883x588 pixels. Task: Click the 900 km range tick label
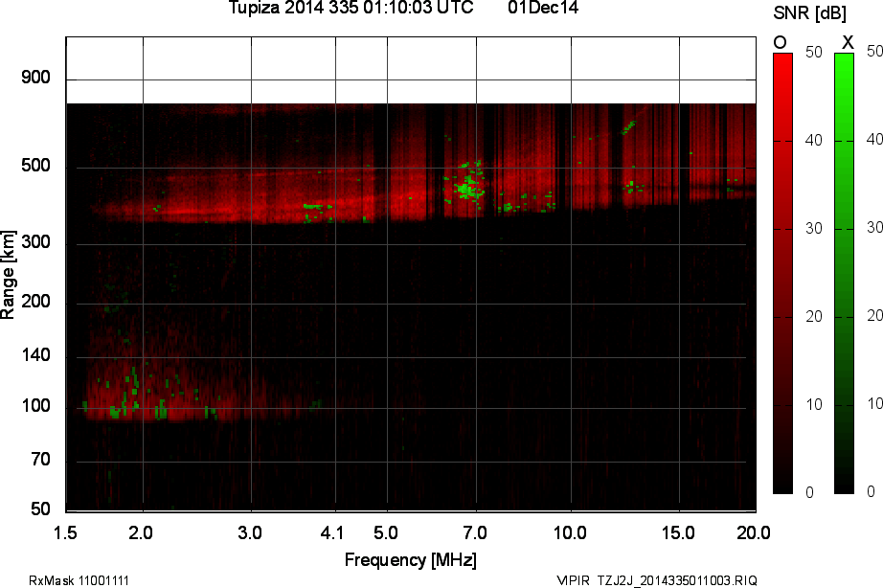[35, 78]
